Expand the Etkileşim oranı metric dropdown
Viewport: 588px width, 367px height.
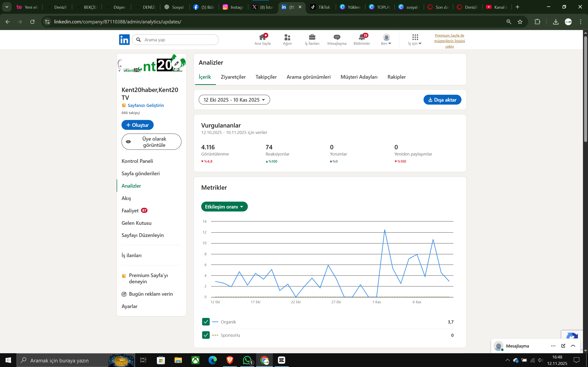(x=224, y=207)
